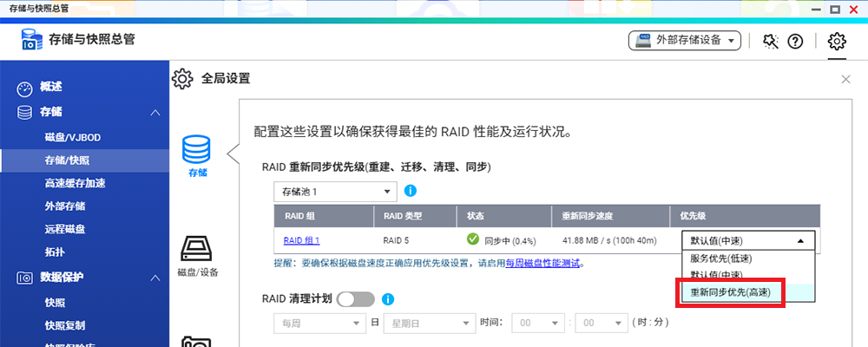Click the Storage & Snapshots app logo icon
The width and height of the screenshot is (868, 347).
click(x=32, y=40)
